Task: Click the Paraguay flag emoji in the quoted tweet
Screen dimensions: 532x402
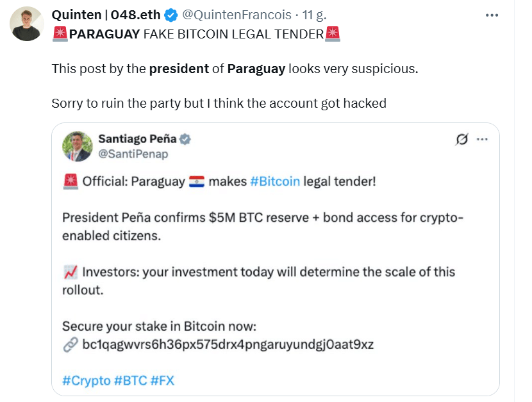Action: pyautogui.click(x=196, y=181)
